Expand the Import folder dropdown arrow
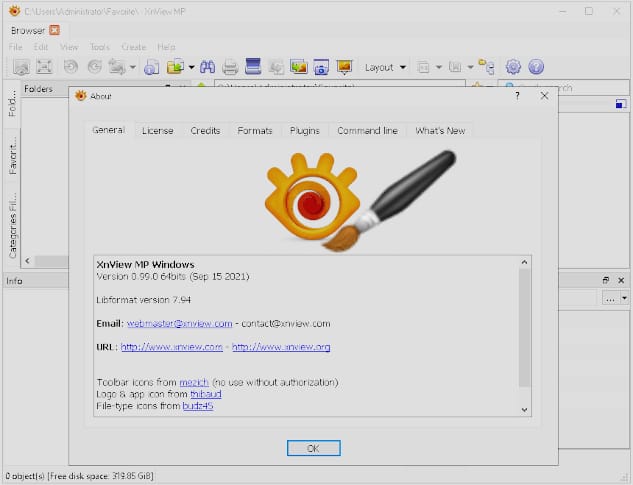The height and width of the screenshot is (485, 633). pos(191,67)
